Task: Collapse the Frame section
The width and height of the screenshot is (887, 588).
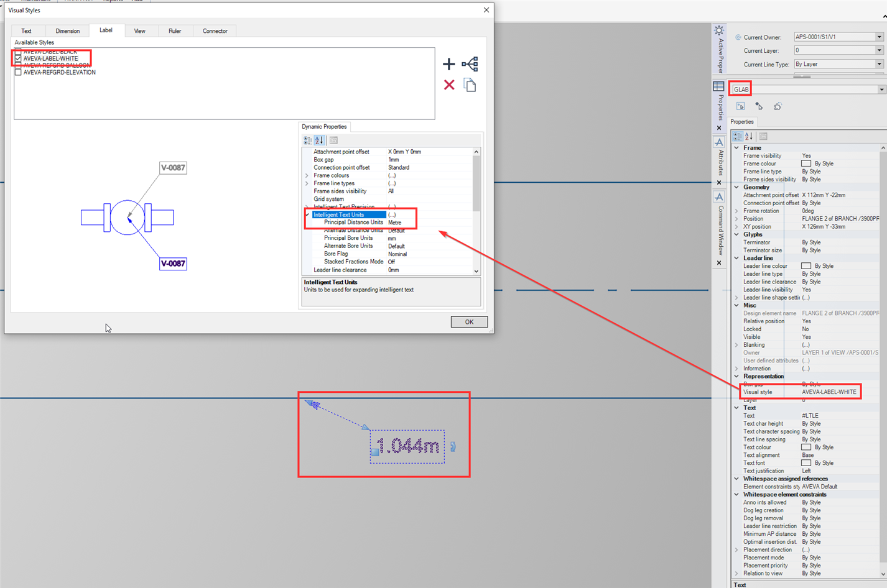Action: 737,148
